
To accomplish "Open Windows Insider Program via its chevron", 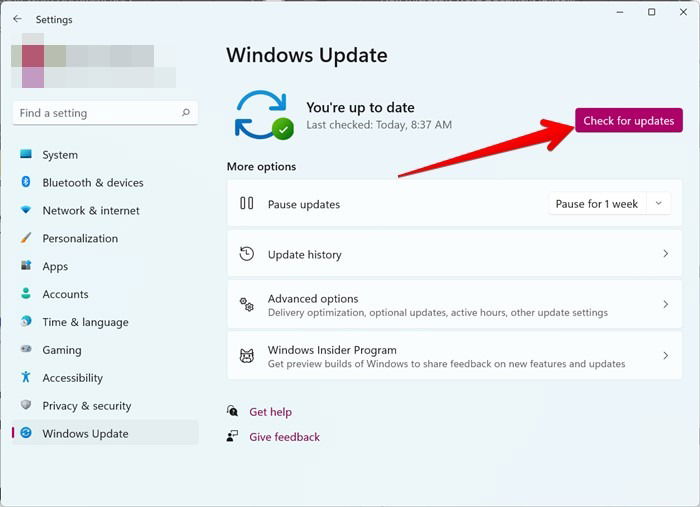I will (666, 355).
